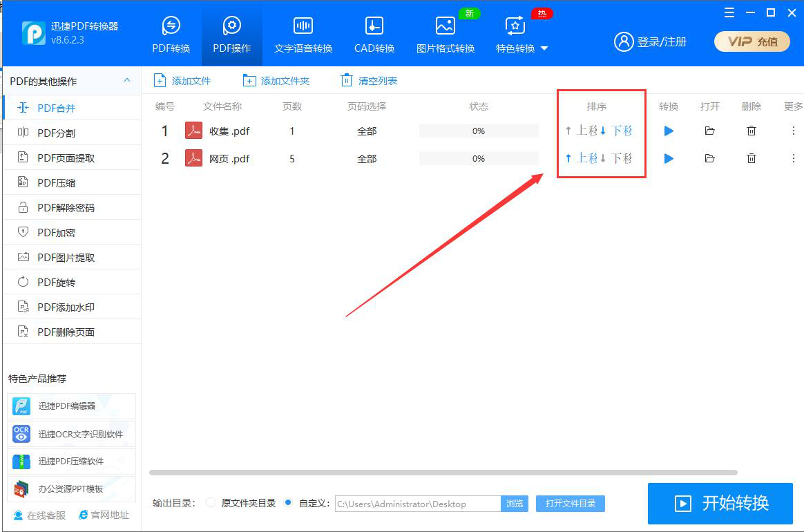This screenshot has width=804, height=532.
Task: Click the 添加文件夹 button
Action: click(276, 81)
